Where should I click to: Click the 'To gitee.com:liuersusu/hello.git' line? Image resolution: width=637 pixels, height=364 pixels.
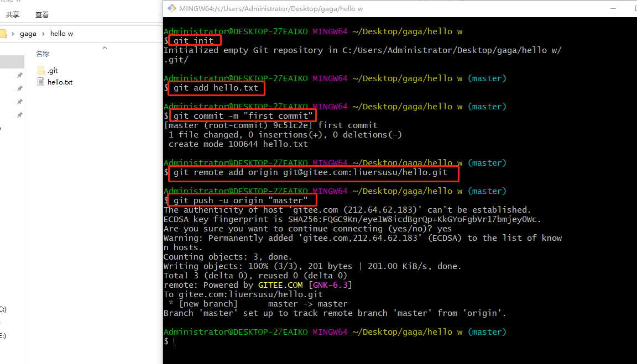pos(243,294)
